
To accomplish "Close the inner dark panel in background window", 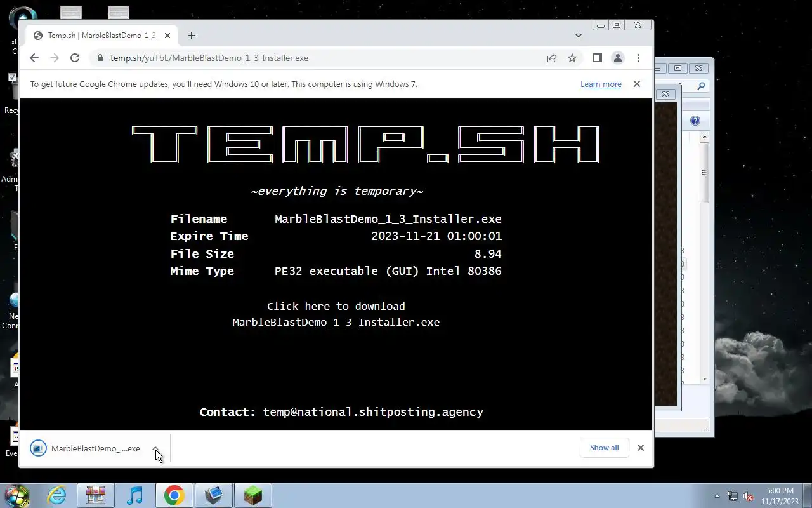I will point(665,94).
